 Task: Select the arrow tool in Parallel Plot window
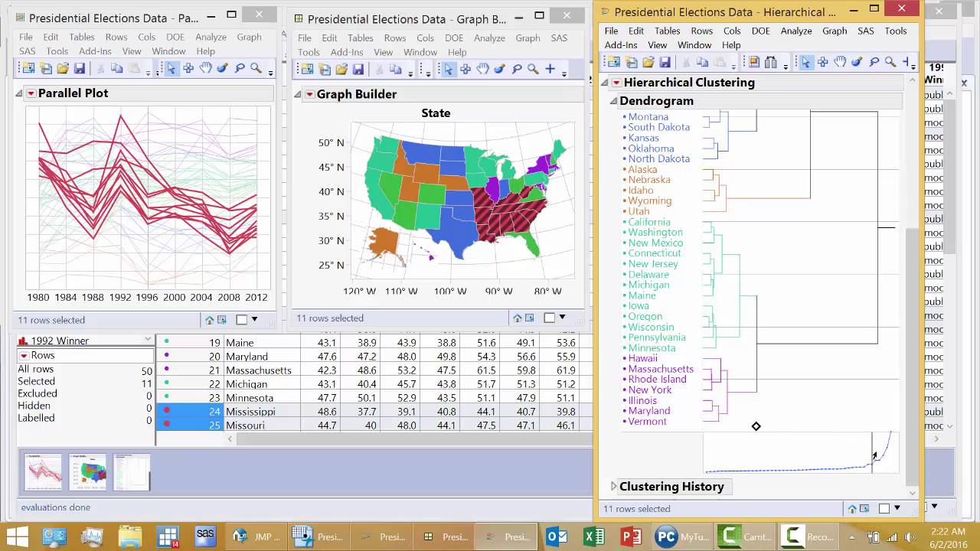click(x=171, y=68)
